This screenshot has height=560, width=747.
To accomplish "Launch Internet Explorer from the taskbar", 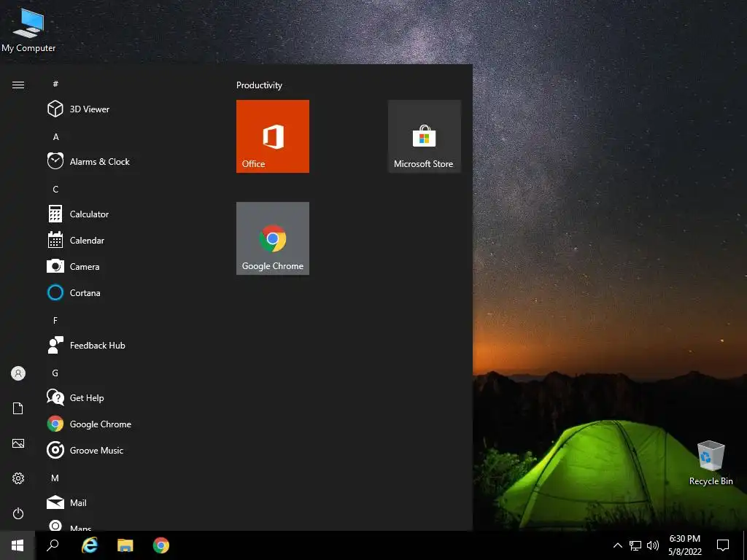I will pos(90,545).
